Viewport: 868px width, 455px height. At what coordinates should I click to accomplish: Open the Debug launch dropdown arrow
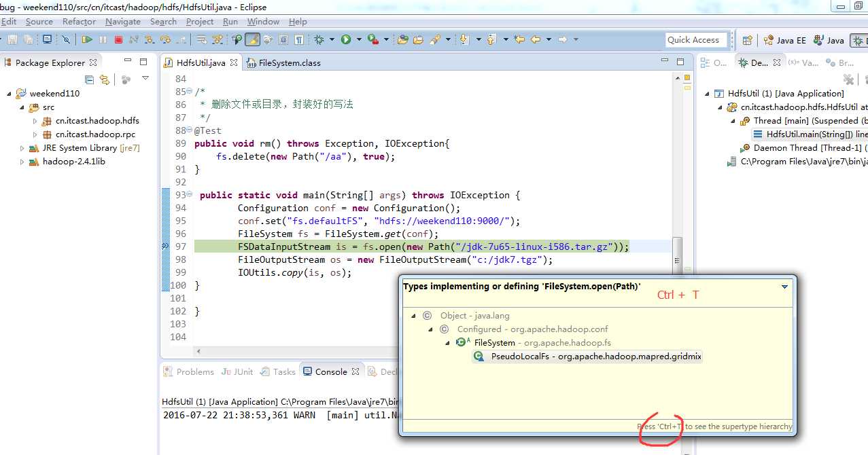tap(331, 39)
